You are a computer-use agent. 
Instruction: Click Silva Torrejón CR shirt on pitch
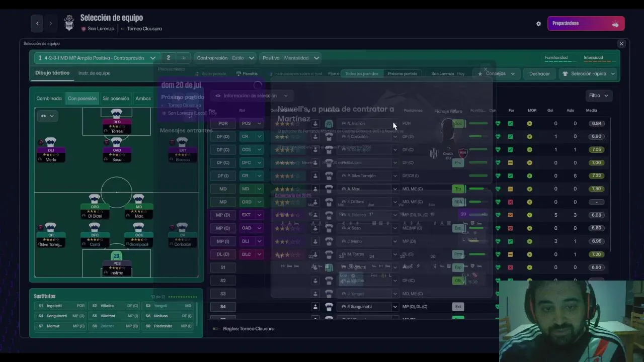point(51,227)
